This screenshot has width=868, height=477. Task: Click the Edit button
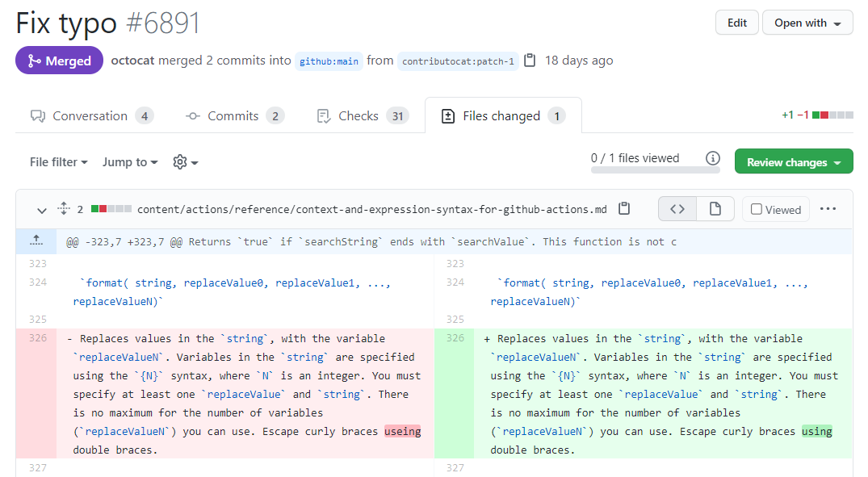[x=736, y=22]
